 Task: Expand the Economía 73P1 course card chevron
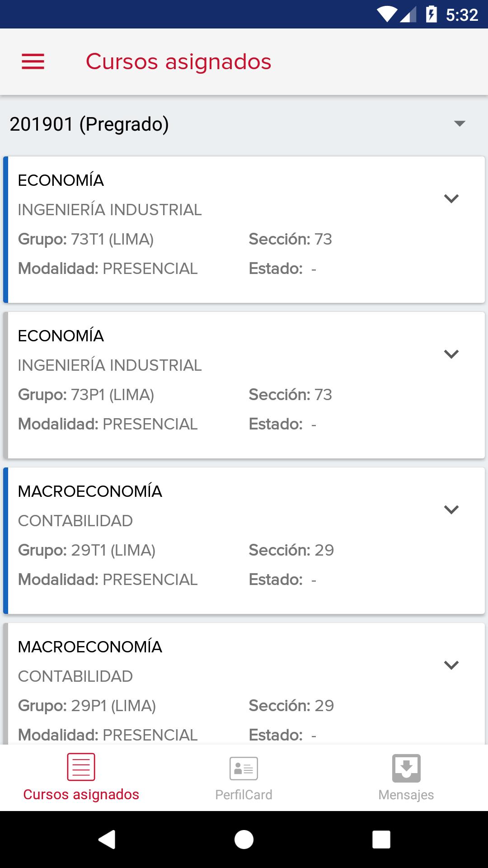coord(451,354)
